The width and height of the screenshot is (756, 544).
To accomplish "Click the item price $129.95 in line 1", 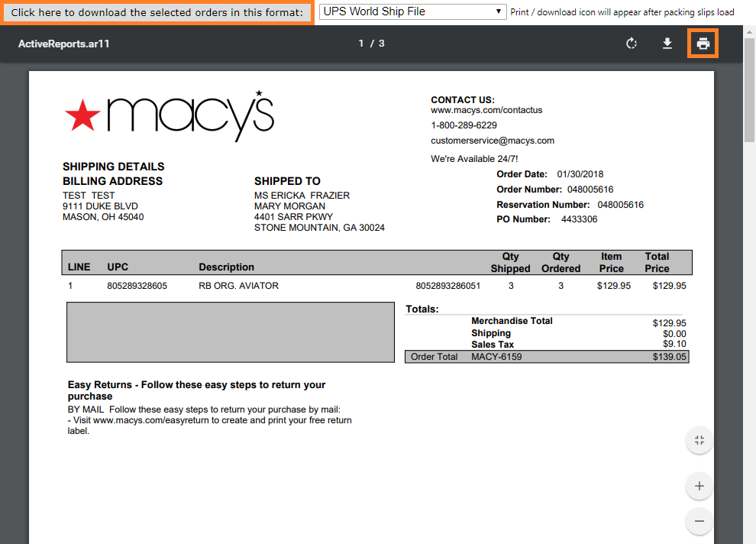I will [x=614, y=286].
